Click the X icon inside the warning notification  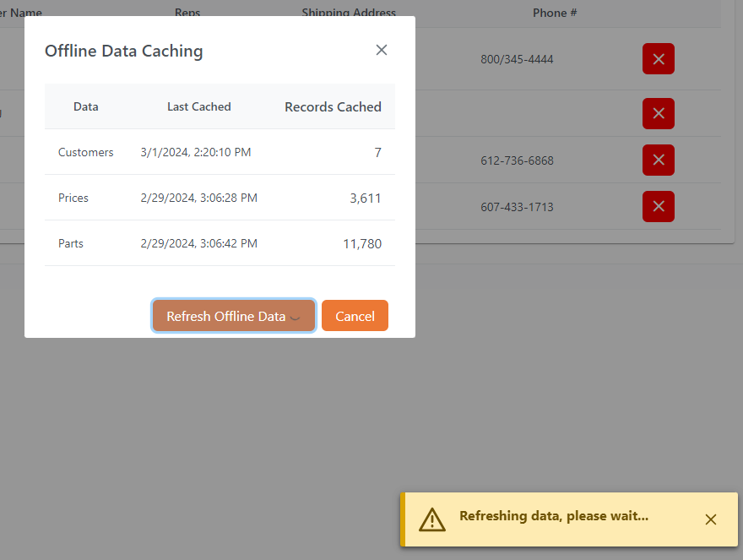click(711, 519)
